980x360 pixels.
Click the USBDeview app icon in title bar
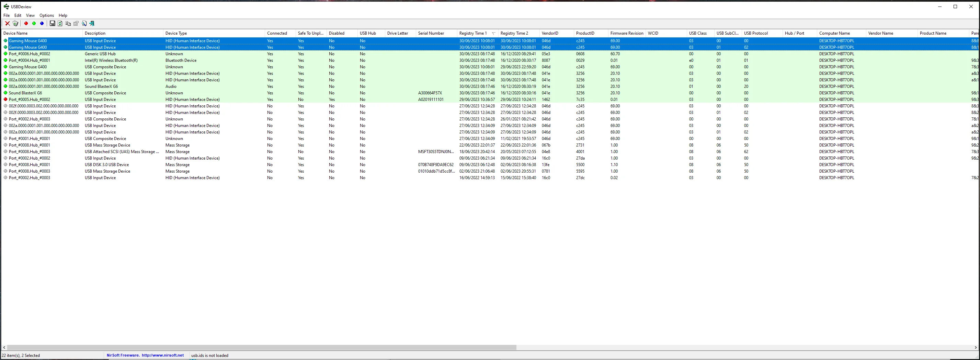(6, 7)
